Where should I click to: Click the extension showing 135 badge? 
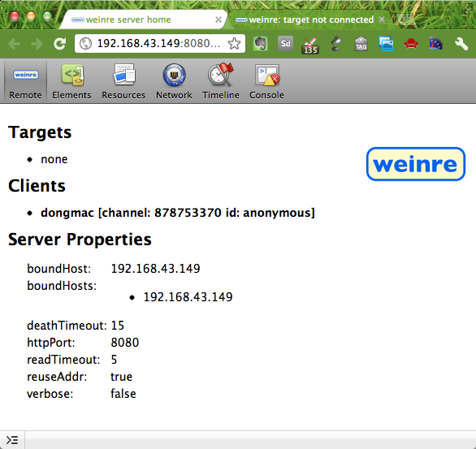(x=310, y=45)
